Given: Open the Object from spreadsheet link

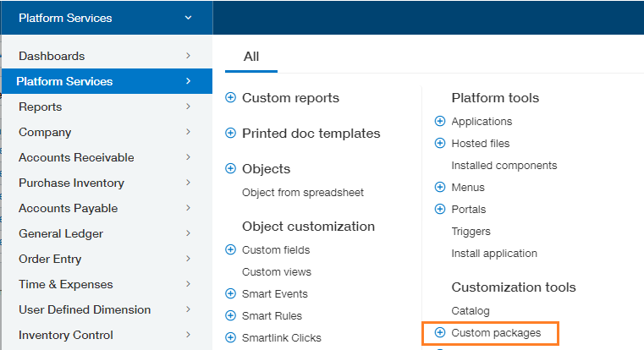Looking at the screenshot, I should [x=303, y=193].
